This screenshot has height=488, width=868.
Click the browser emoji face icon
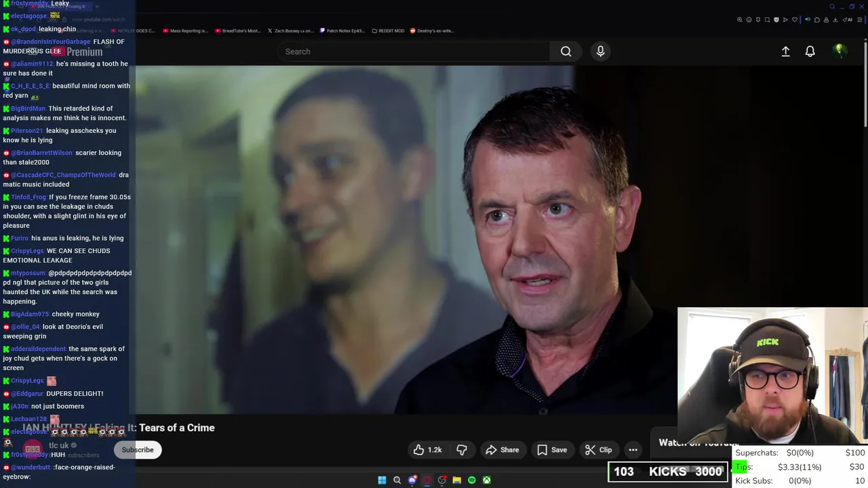tap(749, 20)
